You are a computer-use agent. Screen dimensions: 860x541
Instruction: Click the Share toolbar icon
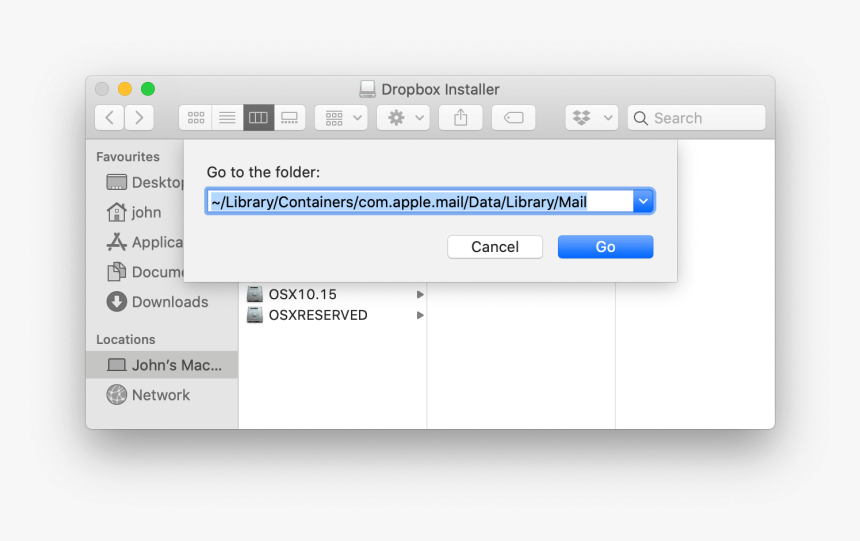461,117
